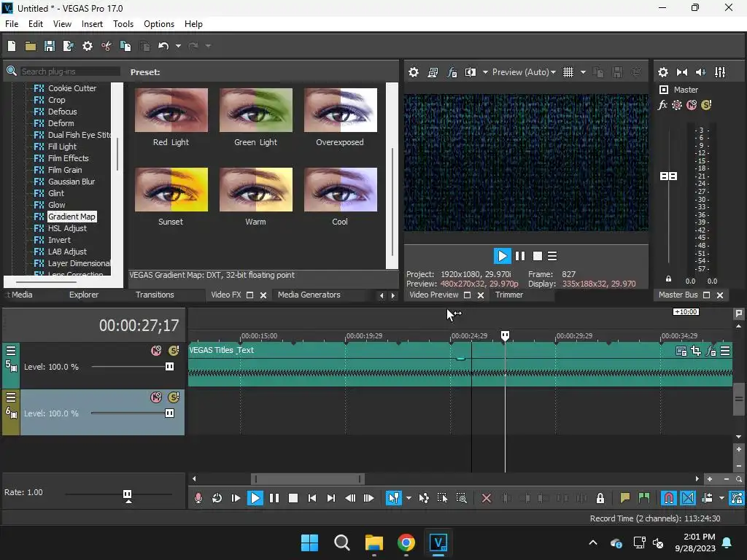747x560 pixels.
Task: Mute track 6 in track header
Action: (x=156, y=397)
